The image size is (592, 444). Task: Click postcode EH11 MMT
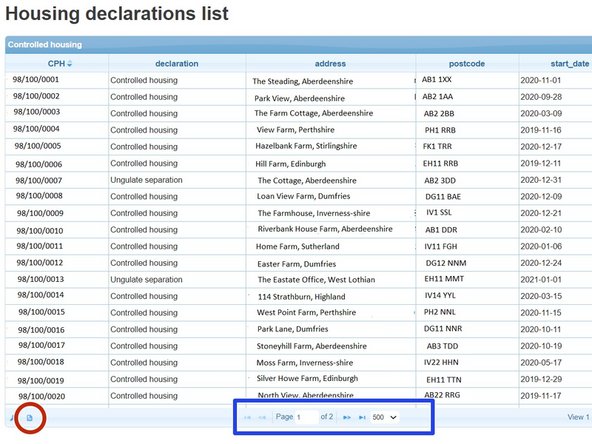coord(444,279)
